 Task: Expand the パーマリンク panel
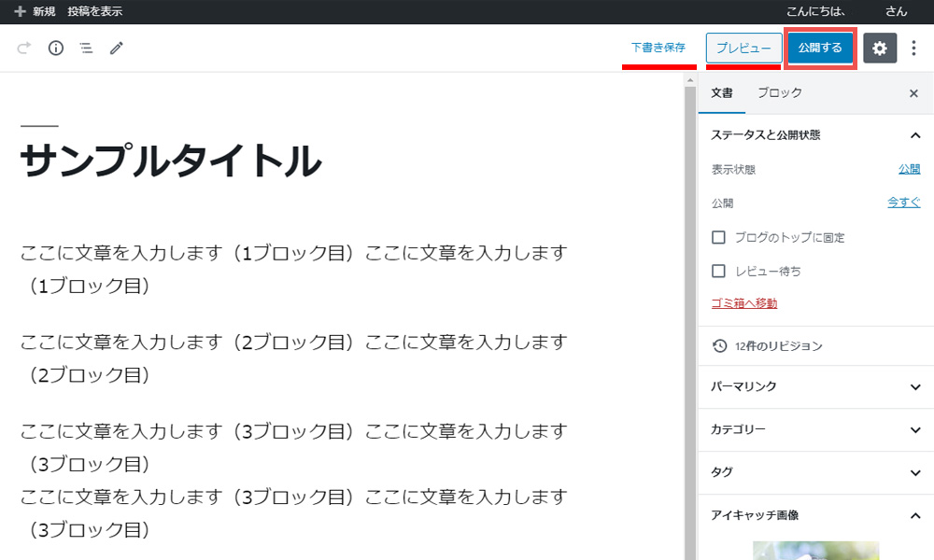[x=815, y=386]
